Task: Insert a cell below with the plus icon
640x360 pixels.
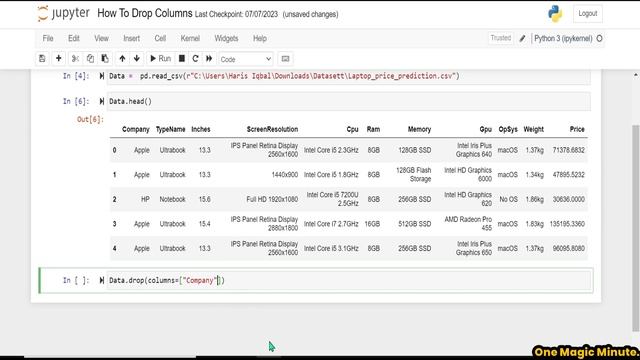Action: [58, 59]
